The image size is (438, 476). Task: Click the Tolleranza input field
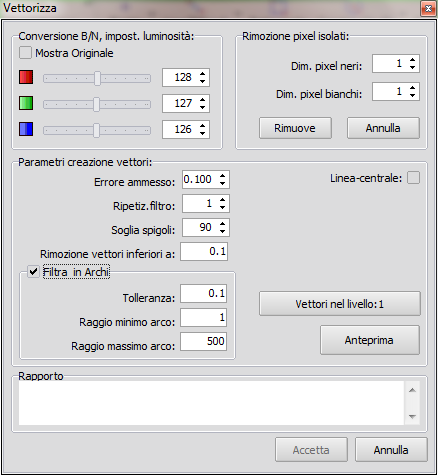pyautogui.click(x=204, y=293)
